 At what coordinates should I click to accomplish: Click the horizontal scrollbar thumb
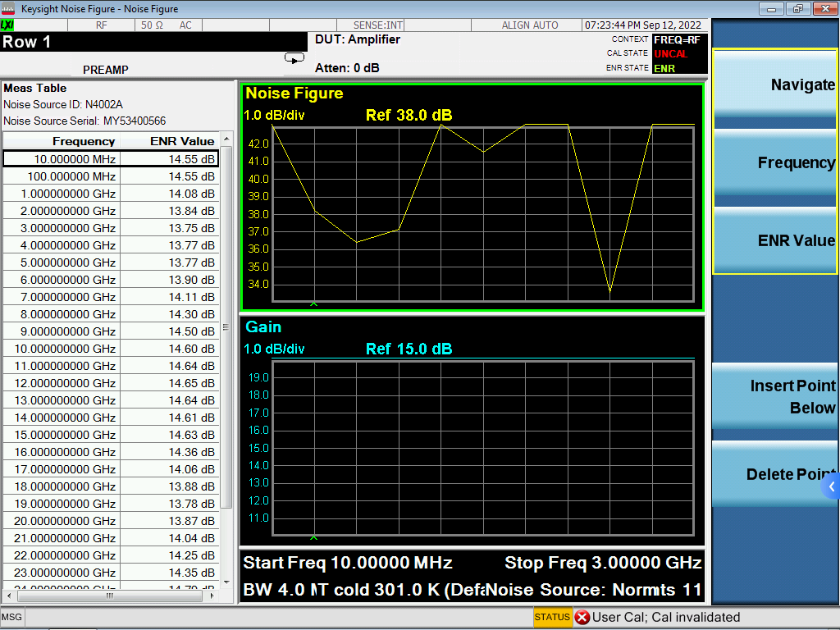[109, 596]
